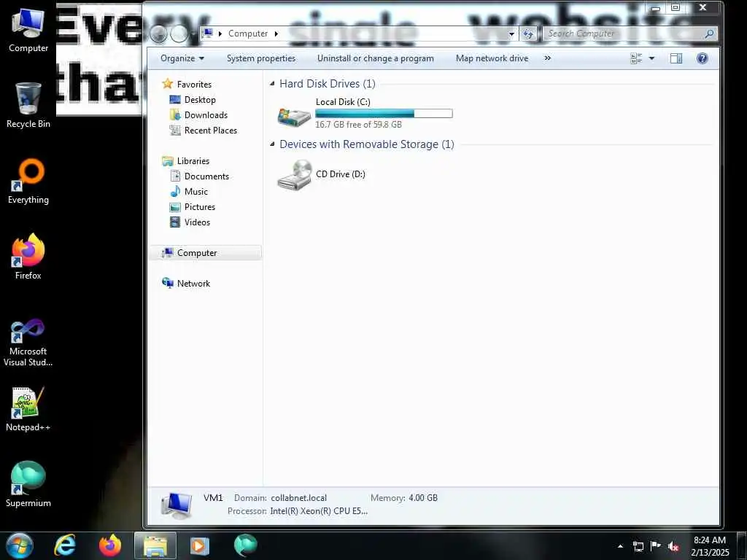Open Firefox from the taskbar
Image resolution: width=747 pixels, height=560 pixels.
coord(110,545)
